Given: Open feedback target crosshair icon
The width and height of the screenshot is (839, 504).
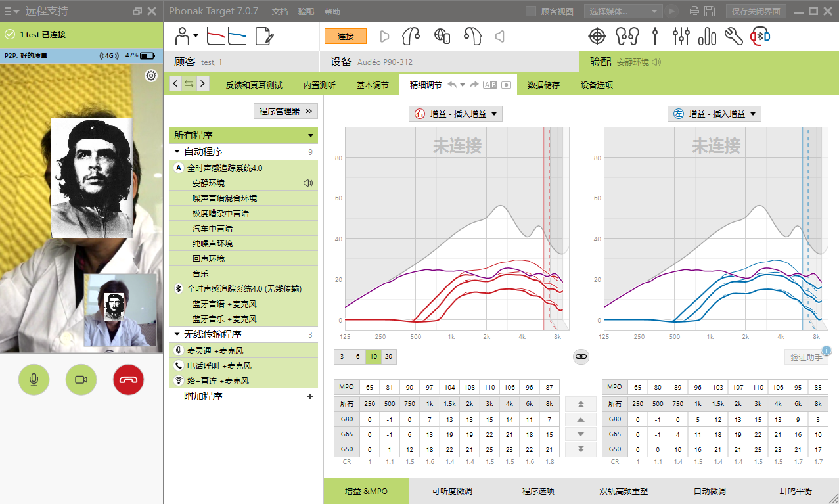Looking at the screenshot, I should tap(597, 36).
